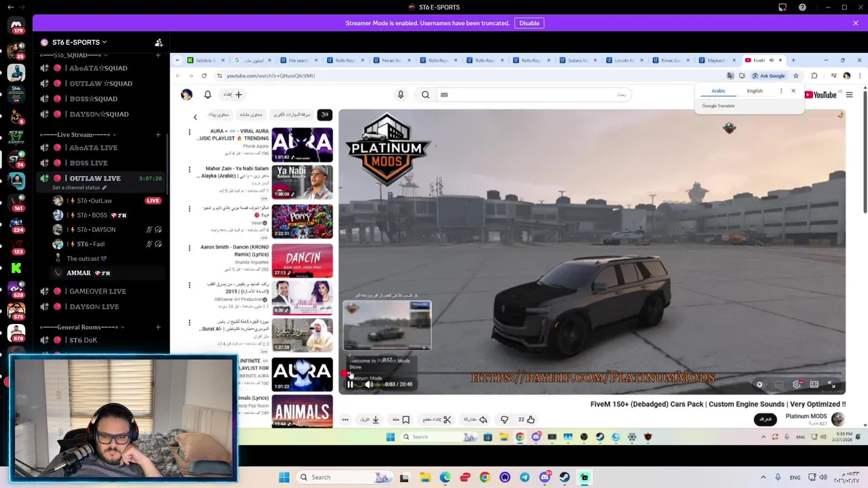Add a channel to General Rooms category
This screenshot has height=488, width=868.
tap(158, 327)
